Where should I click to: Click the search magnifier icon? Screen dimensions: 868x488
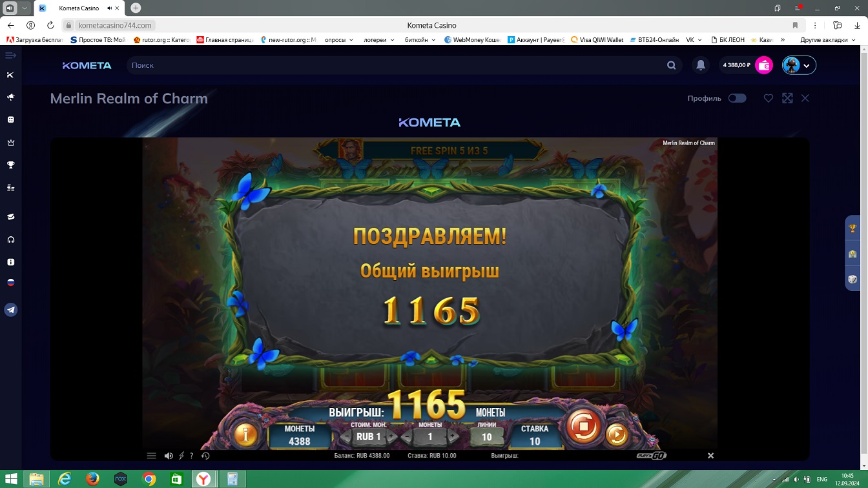point(672,65)
